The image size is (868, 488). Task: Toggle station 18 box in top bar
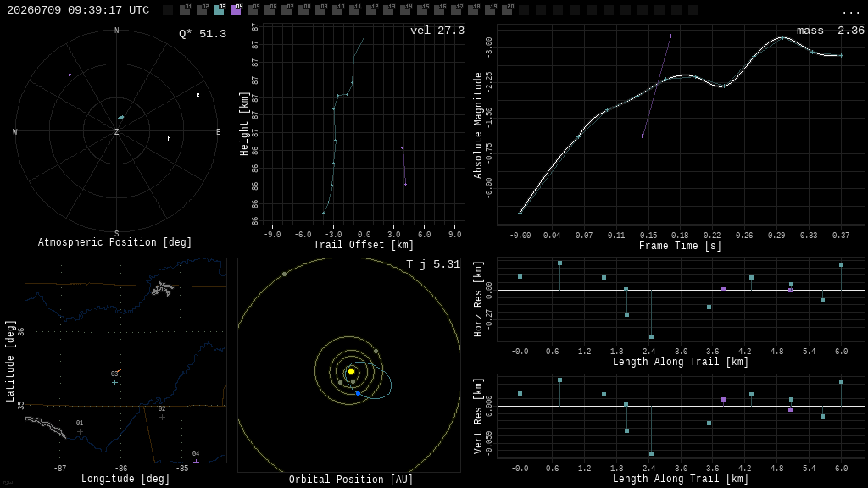[473, 10]
